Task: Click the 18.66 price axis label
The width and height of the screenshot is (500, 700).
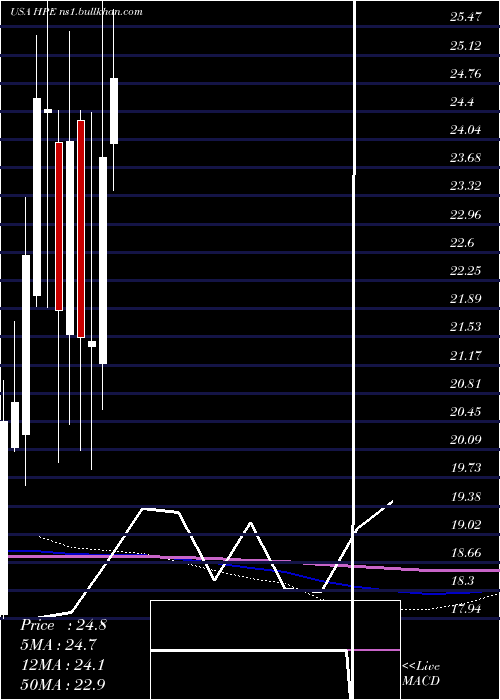Action: tap(466, 552)
